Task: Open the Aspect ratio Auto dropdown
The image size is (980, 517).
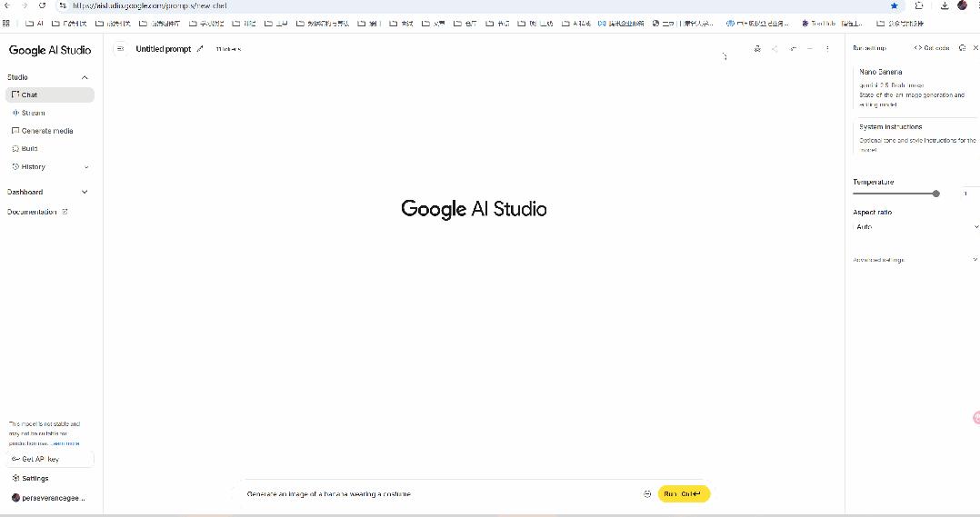Action: tap(915, 227)
